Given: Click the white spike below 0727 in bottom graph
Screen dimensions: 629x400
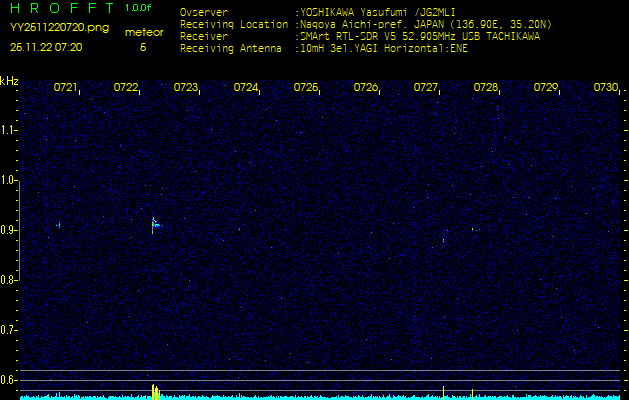Looking at the screenshot, I should (x=443, y=390).
